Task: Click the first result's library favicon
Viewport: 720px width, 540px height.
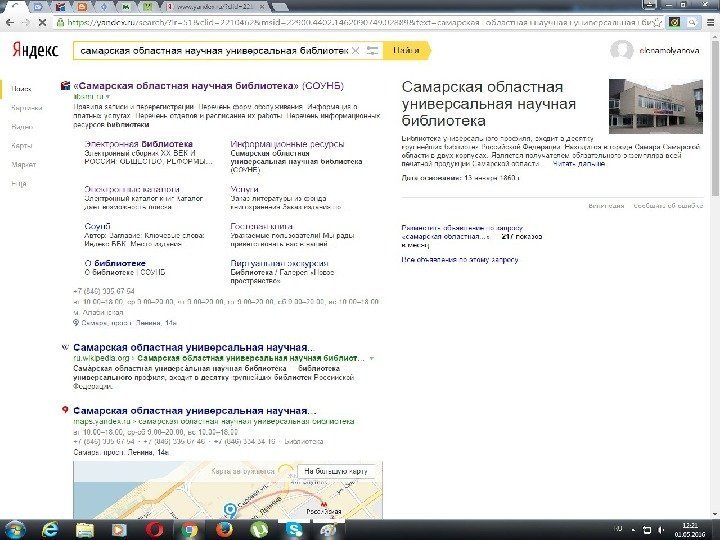Action: tap(65, 85)
